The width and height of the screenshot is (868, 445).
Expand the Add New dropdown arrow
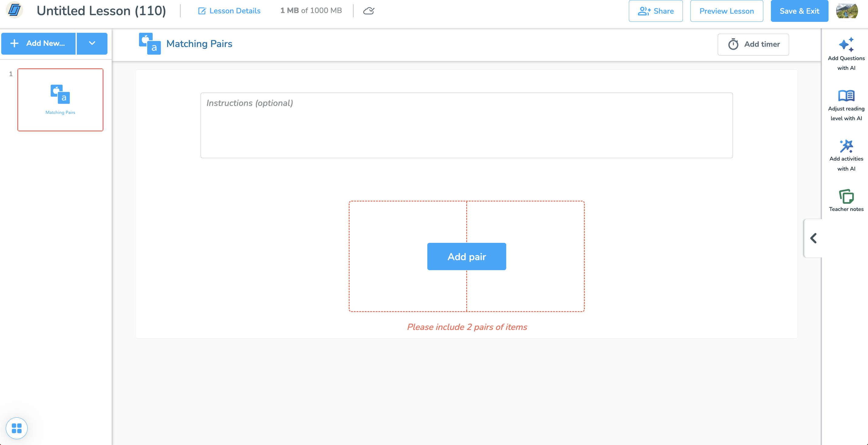click(x=92, y=43)
